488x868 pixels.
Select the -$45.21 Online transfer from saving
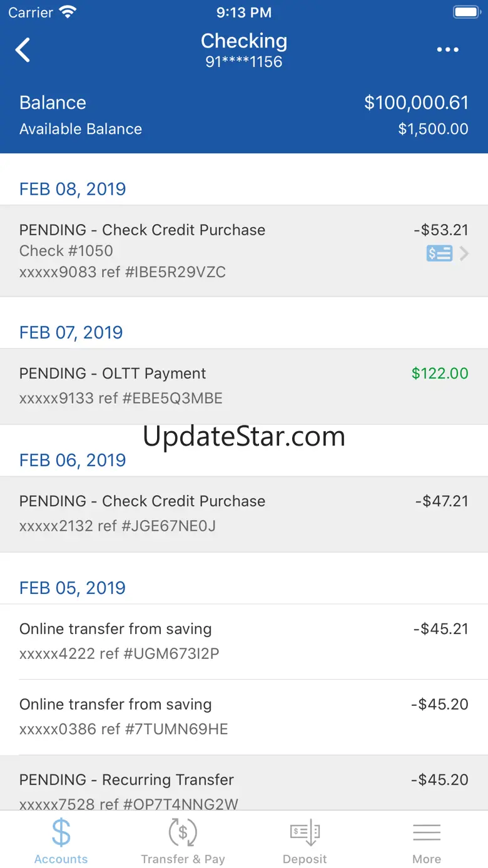(244, 641)
